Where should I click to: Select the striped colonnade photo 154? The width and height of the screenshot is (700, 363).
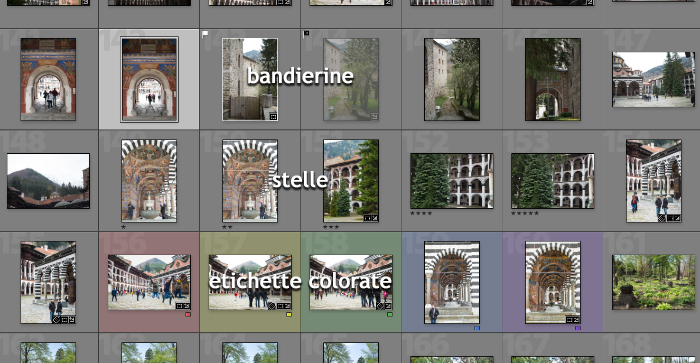point(654,181)
